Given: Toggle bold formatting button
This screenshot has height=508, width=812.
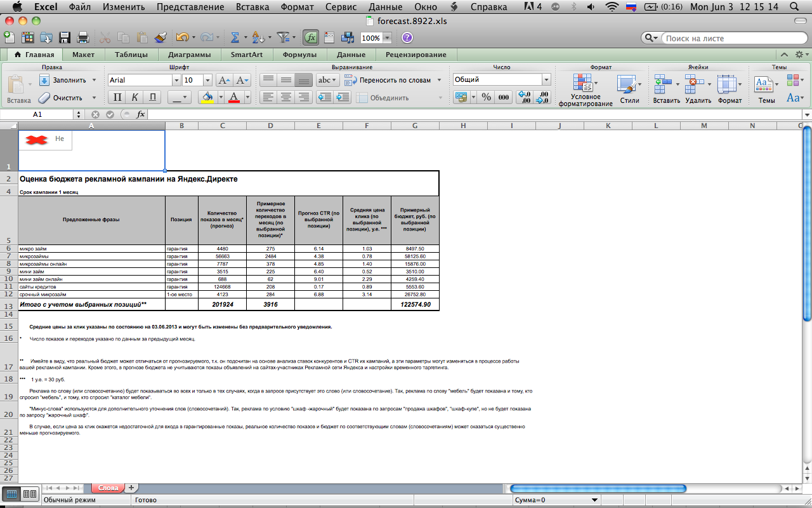Looking at the screenshot, I should pyautogui.click(x=117, y=97).
